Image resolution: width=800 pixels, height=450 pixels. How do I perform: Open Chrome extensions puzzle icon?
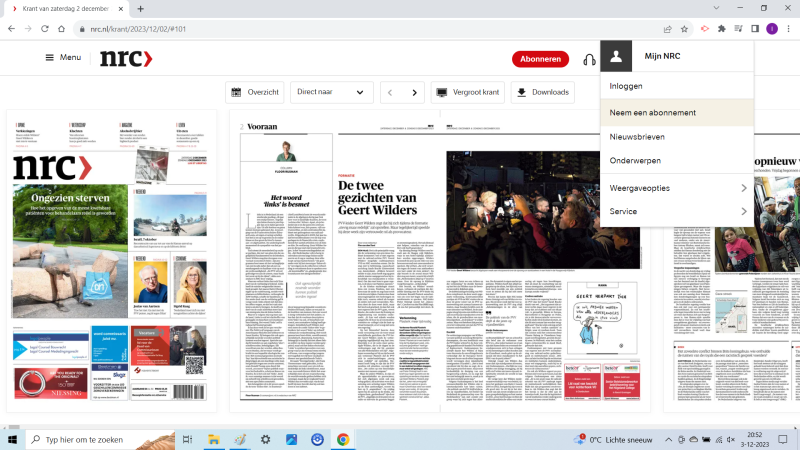(722, 29)
